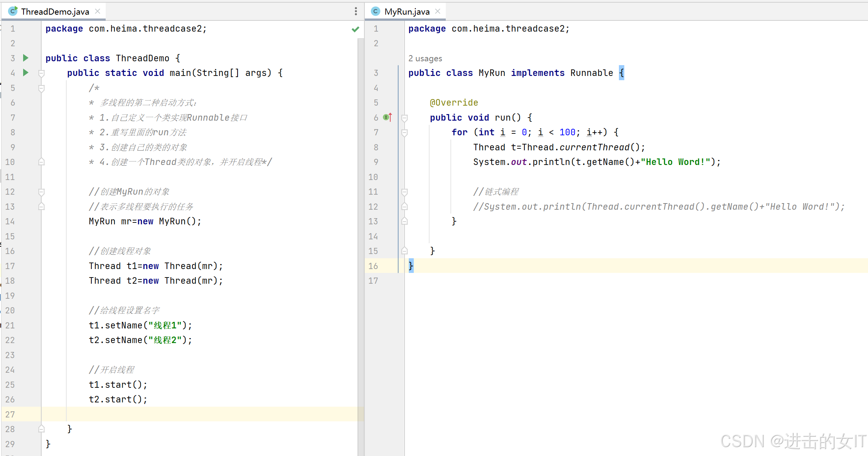Collapse the for loop fold marker
The width and height of the screenshot is (868, 456).
404,133
